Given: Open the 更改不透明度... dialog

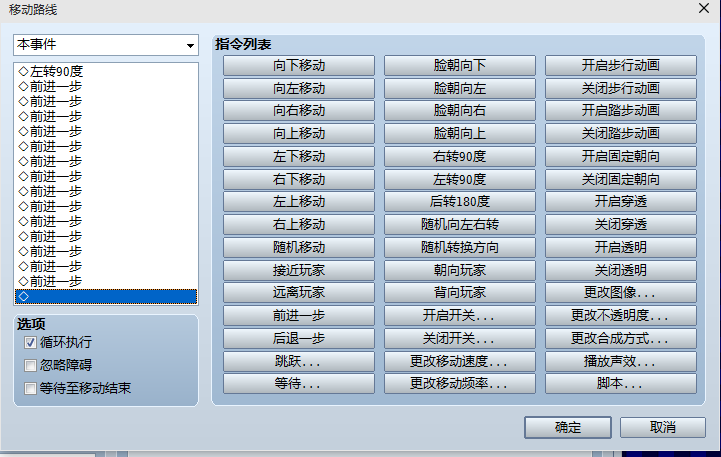Looking at the screenshot, I should click(621, 315).
